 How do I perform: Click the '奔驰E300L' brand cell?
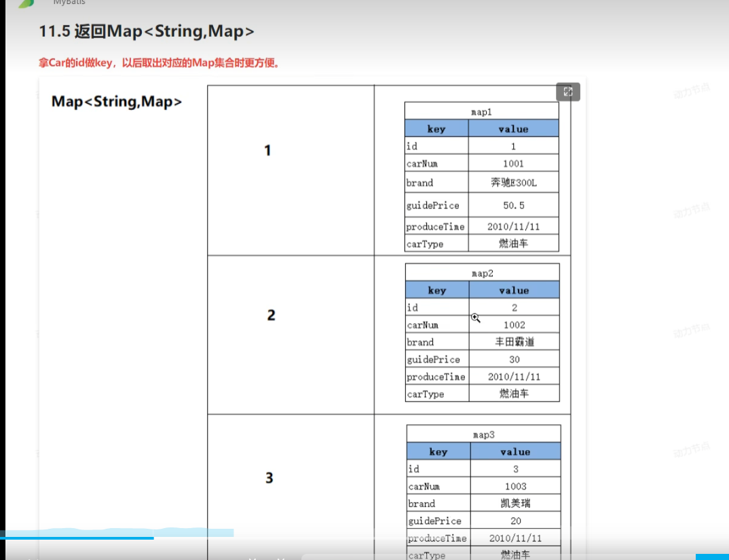[513, 183]
